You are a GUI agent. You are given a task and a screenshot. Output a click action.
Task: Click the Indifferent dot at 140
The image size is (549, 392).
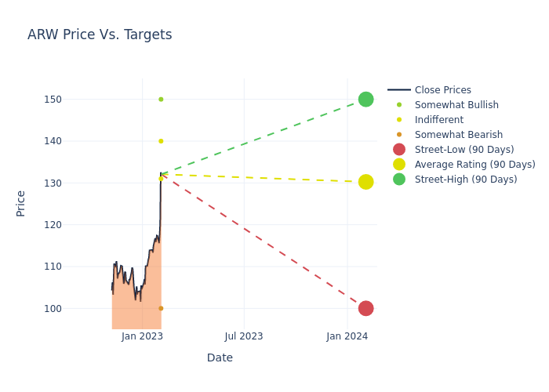161,141
